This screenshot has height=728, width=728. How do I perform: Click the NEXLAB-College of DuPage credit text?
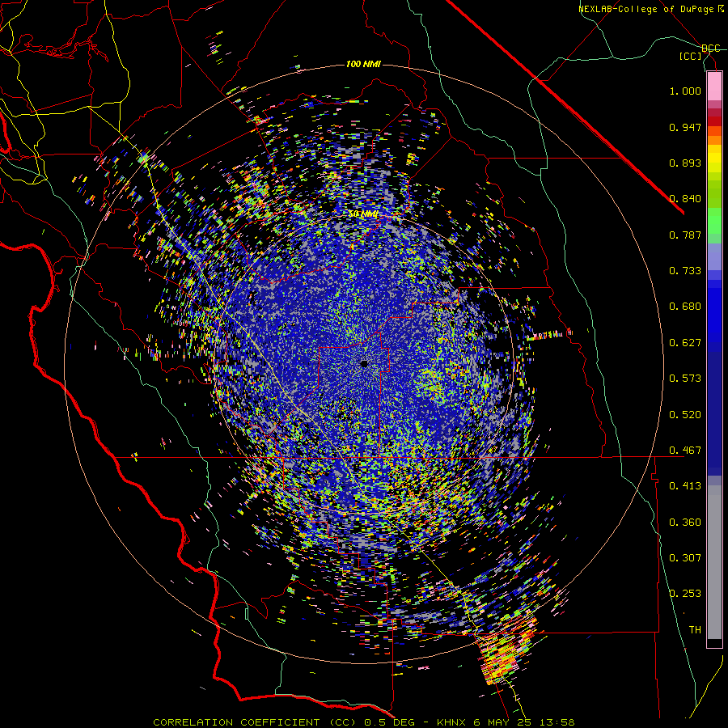tap(645, 9)
